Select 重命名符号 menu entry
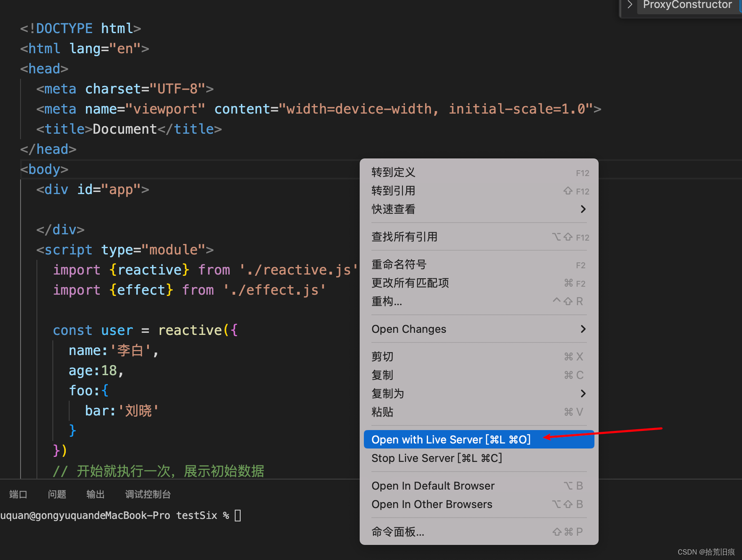The height and width of the screenshot is (560, 742). coord(479,264)
